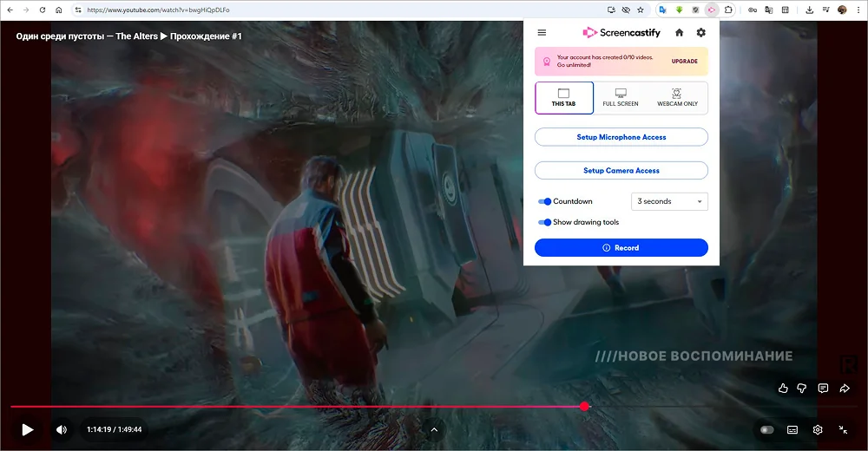Screen dimensions: 868x451
Task: Click the Google Translate extension icon
Action: [662, 10]
